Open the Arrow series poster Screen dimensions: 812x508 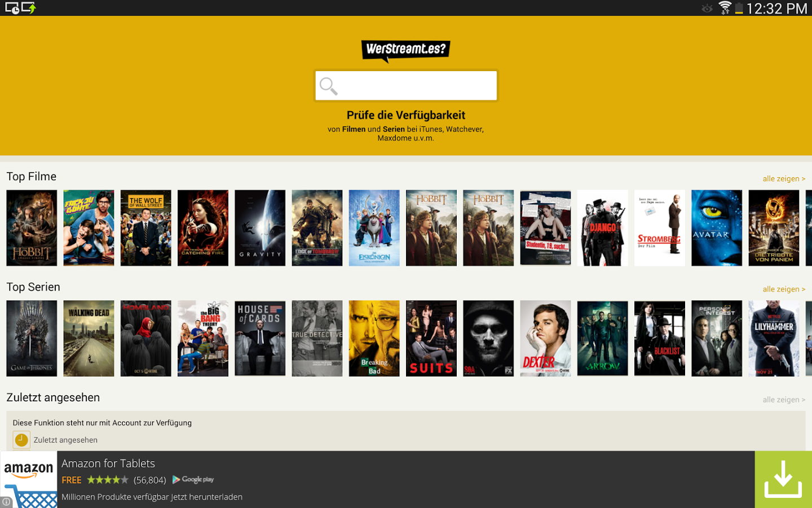(603, 339)
